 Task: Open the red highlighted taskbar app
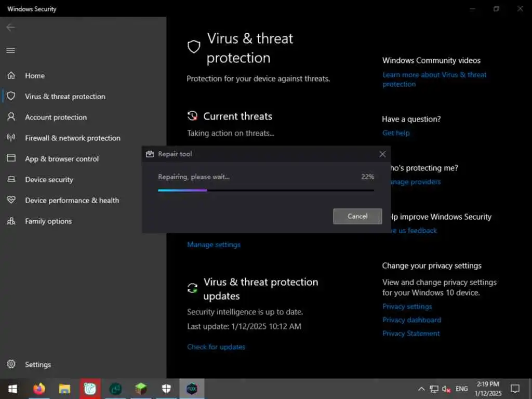pyautogui.click(x=90, y=389)
